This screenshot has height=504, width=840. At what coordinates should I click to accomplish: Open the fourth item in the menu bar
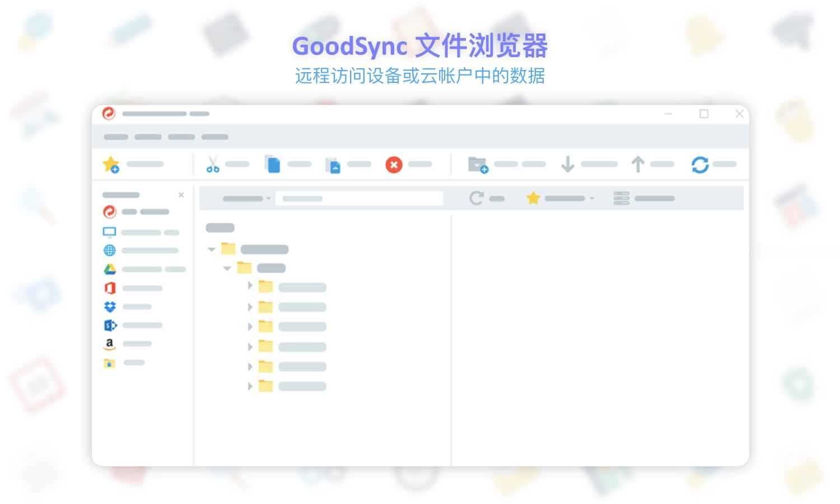coord(215,137)
